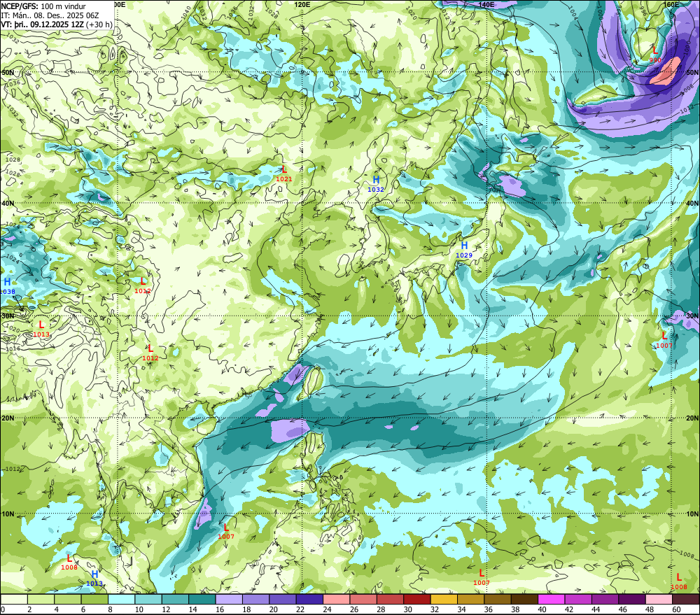
Task: Choose the pale pink 48–60 legend swatch
Action: coord(659,599)
